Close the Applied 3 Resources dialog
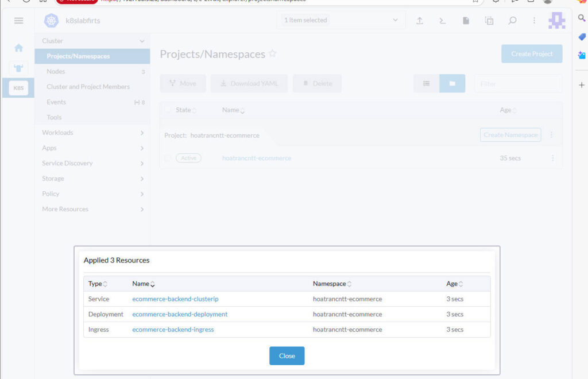This screenshot has width=588, height=379. point(287,355)
